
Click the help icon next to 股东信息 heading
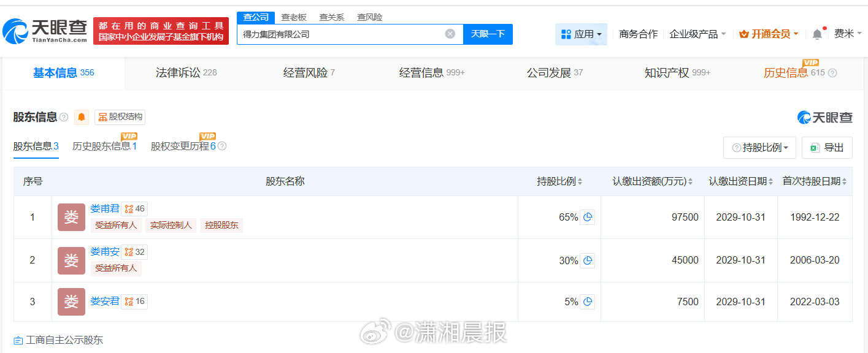(64, 117)
